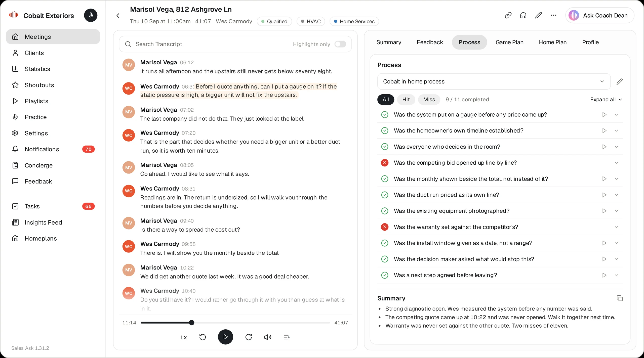This screenshot has width=644, height=358.
Task: Click the audio progress slider handle
Action: pyautogui.click(x=192, y=323)
